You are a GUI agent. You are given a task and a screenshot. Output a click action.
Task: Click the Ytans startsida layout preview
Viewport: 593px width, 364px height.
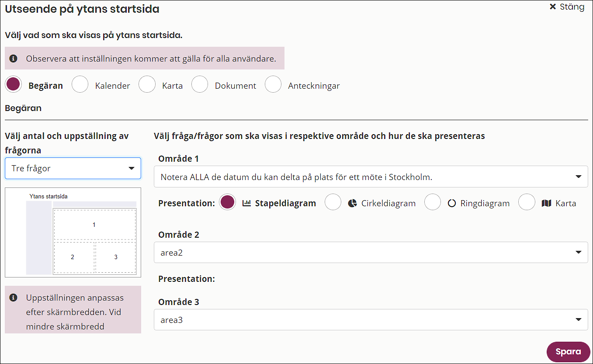[x=73, y=232]
